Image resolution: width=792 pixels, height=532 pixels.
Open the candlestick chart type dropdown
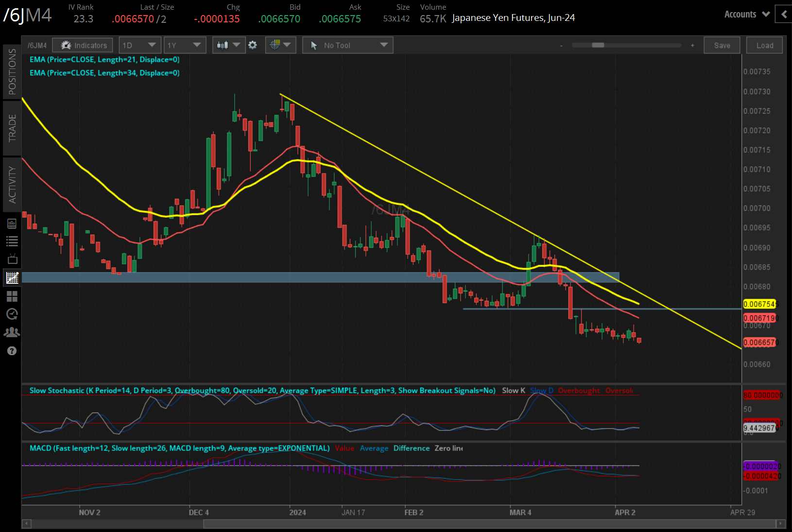[x=228, y=45]
